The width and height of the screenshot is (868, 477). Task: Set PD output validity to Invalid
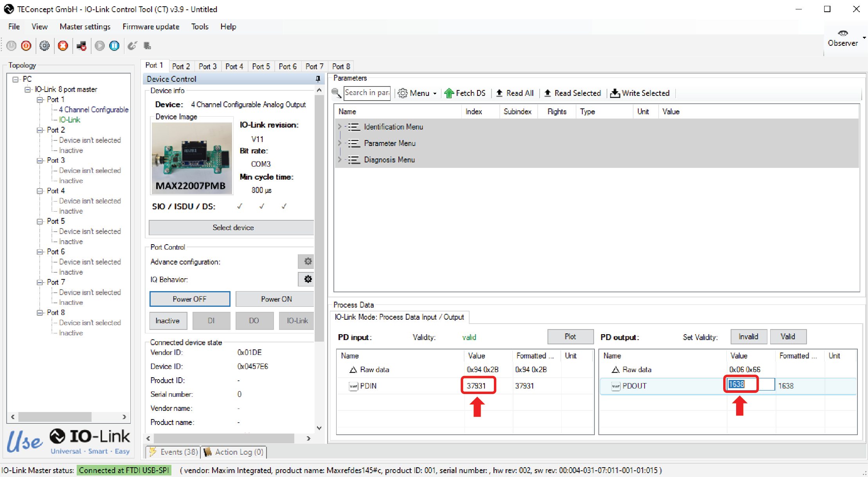click(x=748, y=337)
